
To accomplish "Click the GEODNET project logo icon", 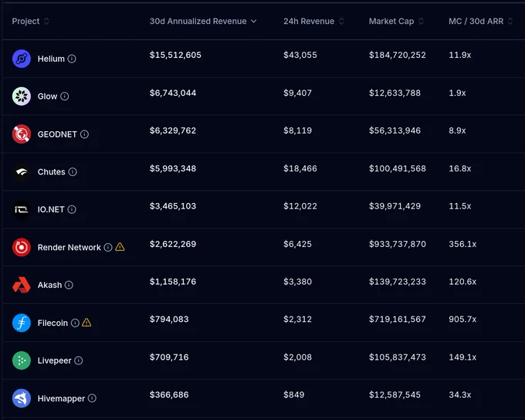I will tap(22, 134).
